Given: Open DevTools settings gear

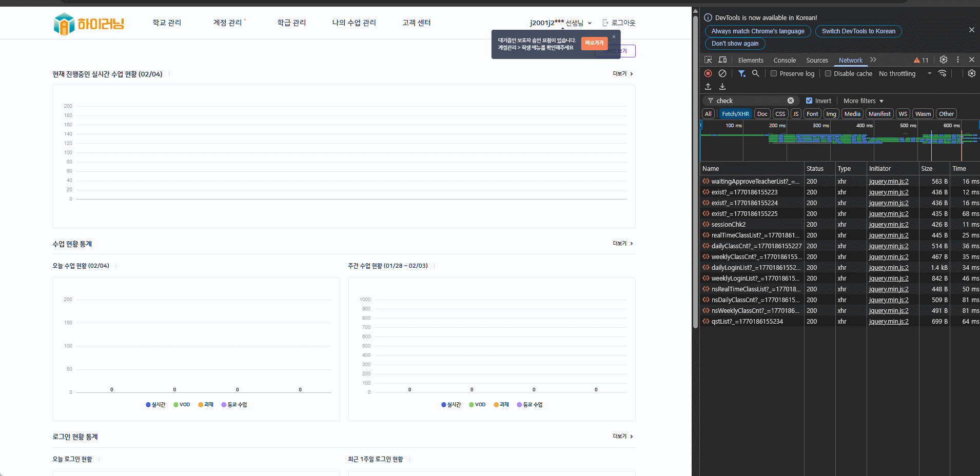Looking at the screenshot, I should [944, 60].
